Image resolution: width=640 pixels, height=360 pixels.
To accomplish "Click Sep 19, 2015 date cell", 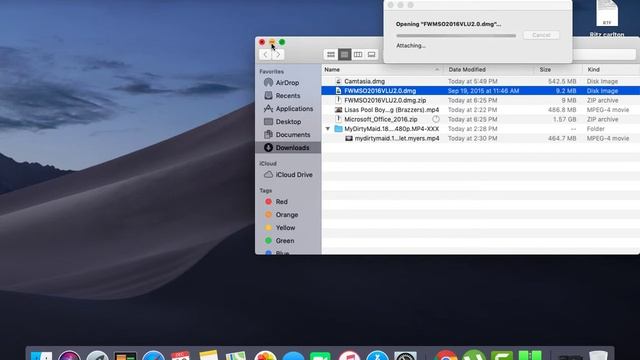I will pyautogui.click(x=483, y=91).
